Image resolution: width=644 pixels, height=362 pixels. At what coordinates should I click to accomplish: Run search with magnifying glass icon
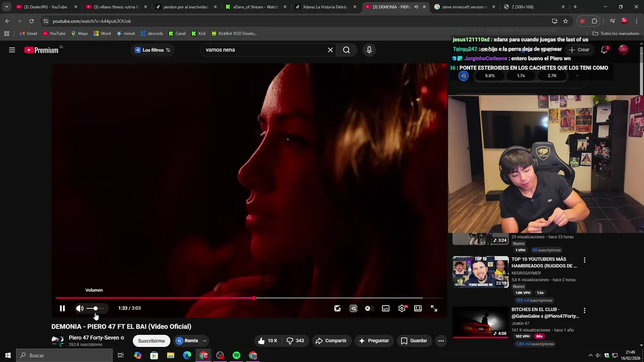coord(346,50)
